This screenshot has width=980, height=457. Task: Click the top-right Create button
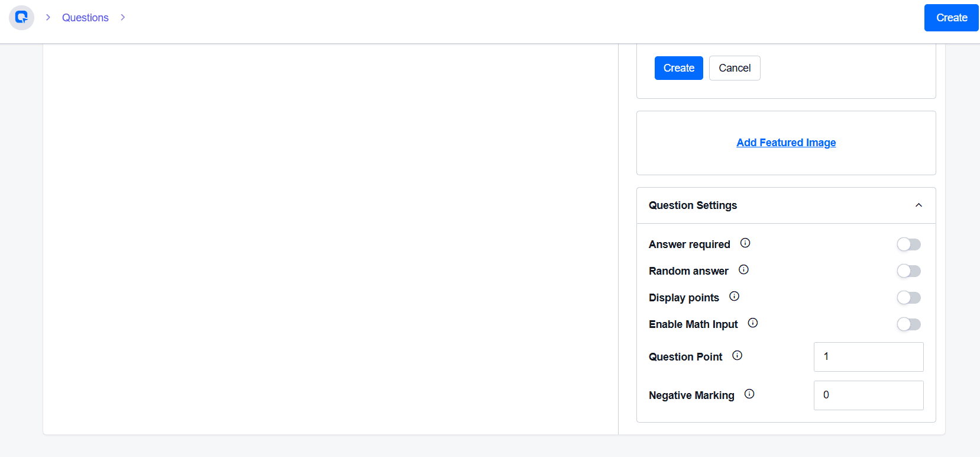click(951, 18)
